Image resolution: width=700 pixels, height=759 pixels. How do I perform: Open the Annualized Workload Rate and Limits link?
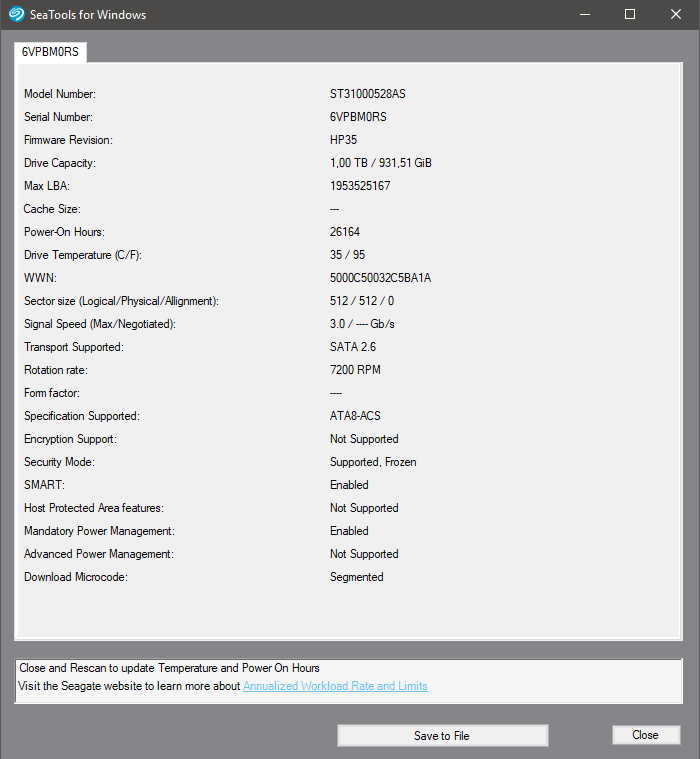(x=335, y=686)
